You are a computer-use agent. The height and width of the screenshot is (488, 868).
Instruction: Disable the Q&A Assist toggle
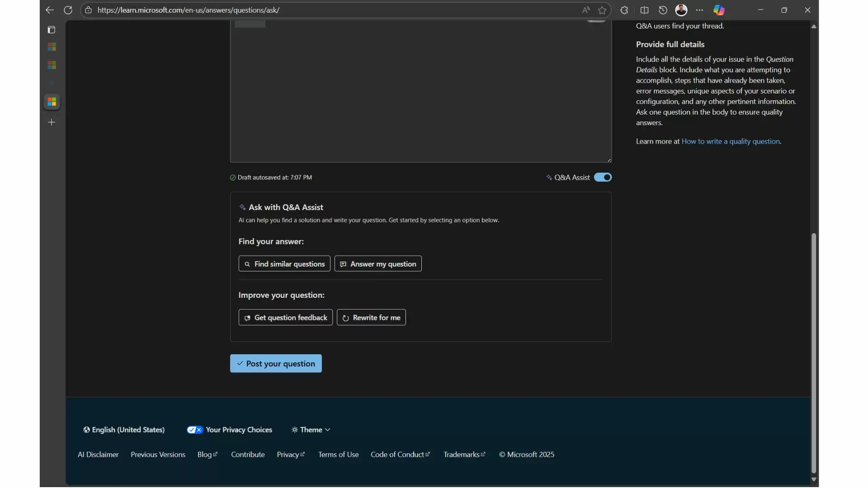pyautogui.click(x=603, y=177)
